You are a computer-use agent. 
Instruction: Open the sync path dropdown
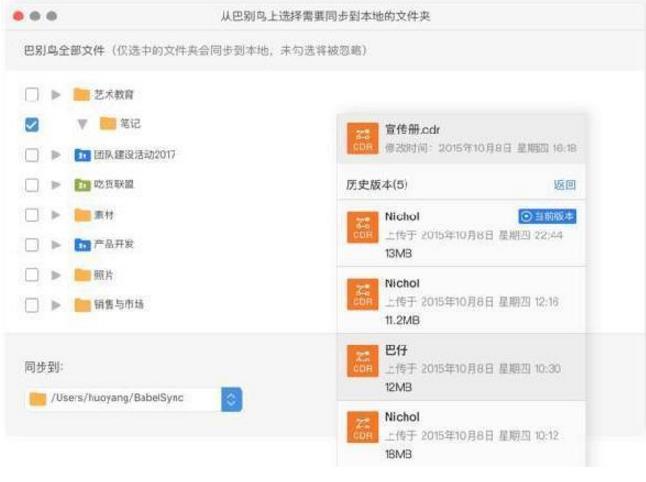231,399
